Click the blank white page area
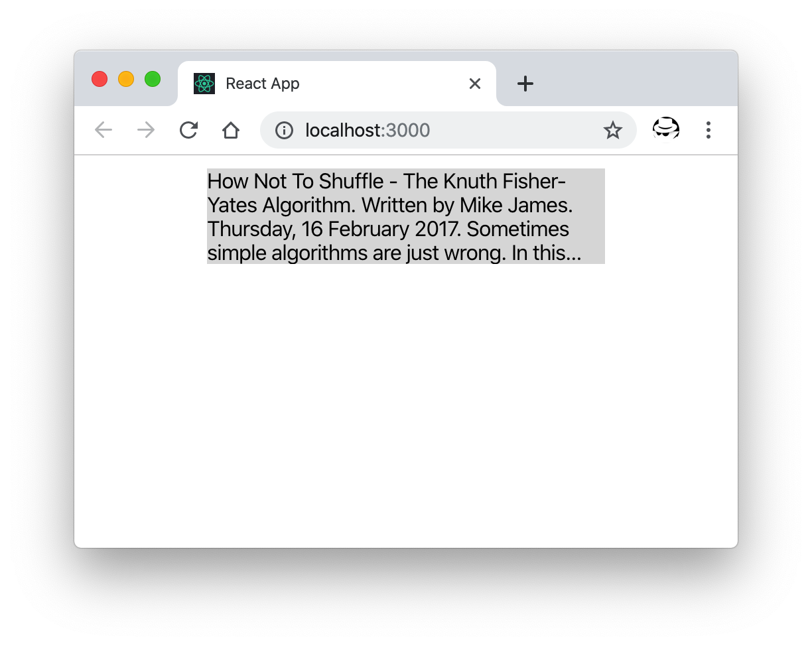Screen dimensions: 812x646 (406, 405)
